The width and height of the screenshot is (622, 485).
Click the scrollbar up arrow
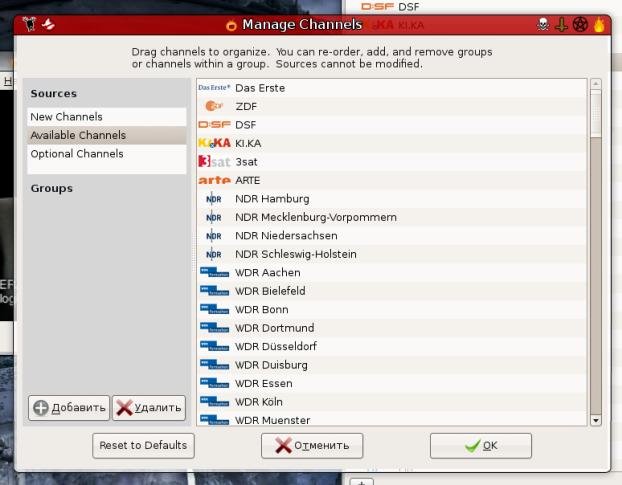coord(595,84)
